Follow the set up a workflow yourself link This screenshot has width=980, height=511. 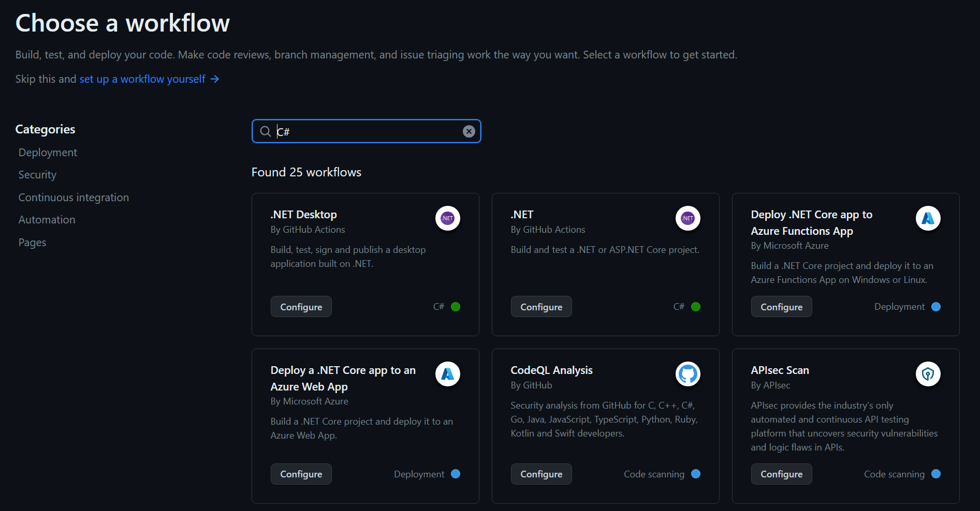142,79
